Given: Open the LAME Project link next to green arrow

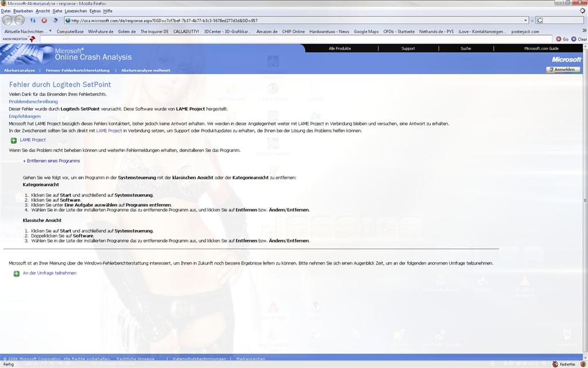Looking at the screenshot, I should pyautogui.click(x=33, y=140).
